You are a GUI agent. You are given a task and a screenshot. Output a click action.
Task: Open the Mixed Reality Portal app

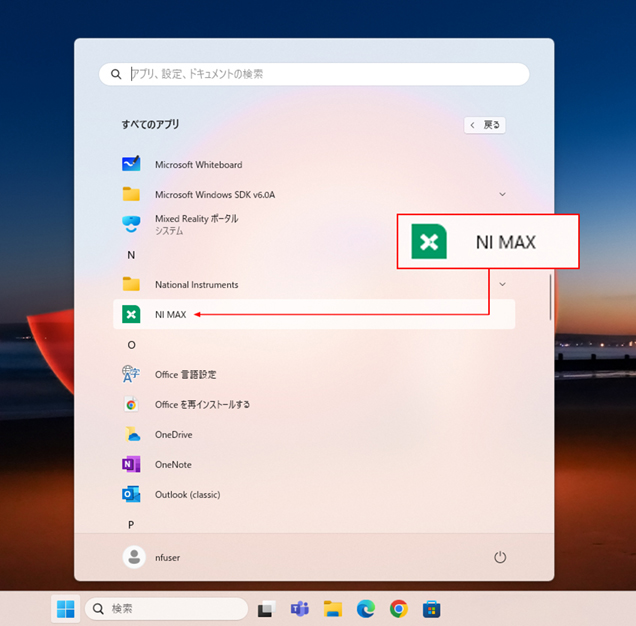point(196,224)
